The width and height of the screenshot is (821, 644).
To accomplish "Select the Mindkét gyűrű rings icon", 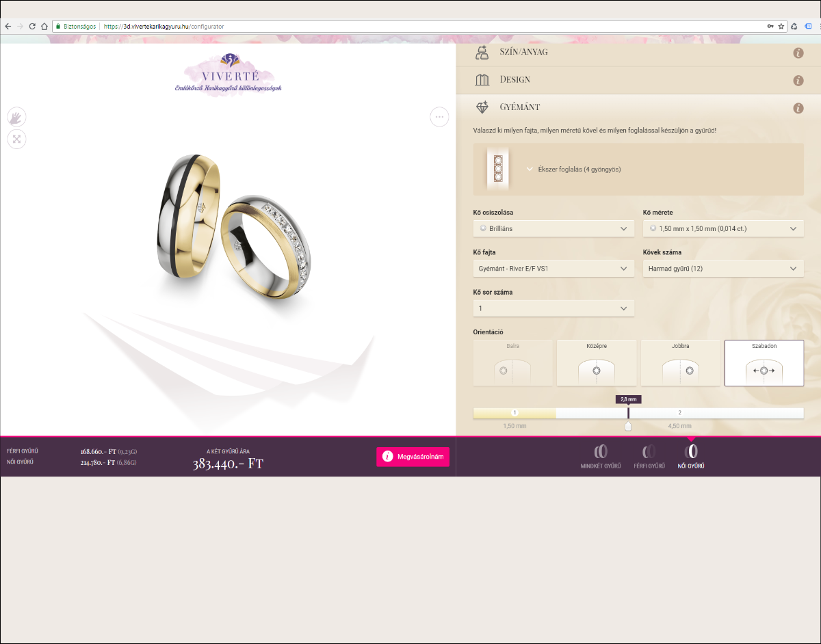I will [600, 456].
